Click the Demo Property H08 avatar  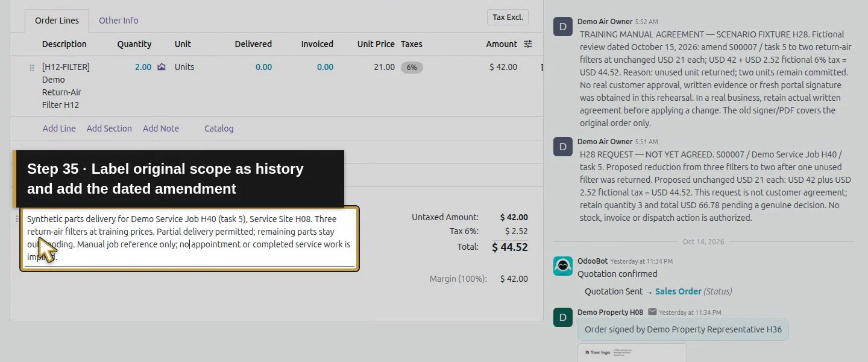[563, 317]
